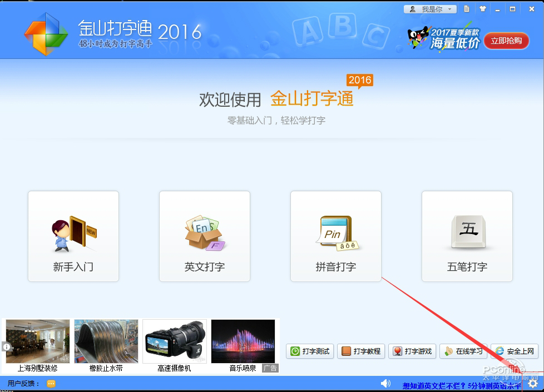Viewport: 544px width, 392px height.
Task: Click the 立即抢购 buy now button
Action: pos(506,41)
